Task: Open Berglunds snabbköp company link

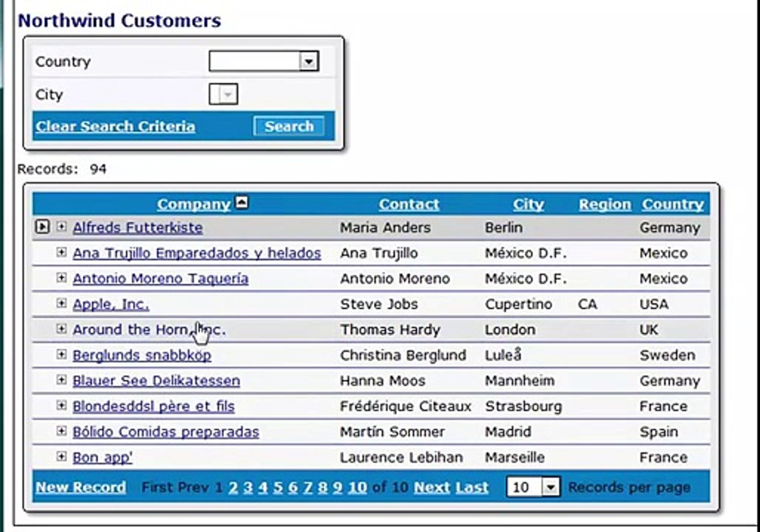Action: pos(142,355)
